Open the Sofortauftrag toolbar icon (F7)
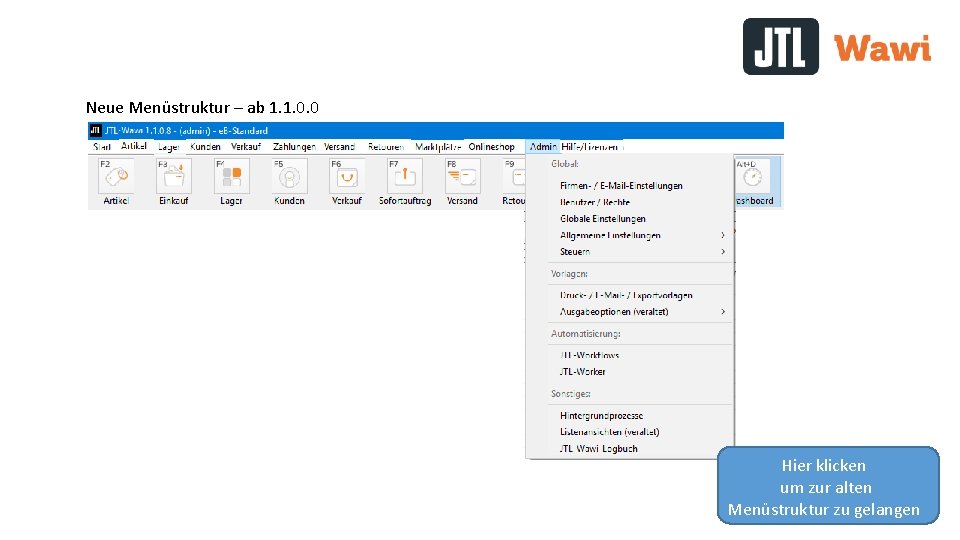960x540 pixels. point(405,182)
